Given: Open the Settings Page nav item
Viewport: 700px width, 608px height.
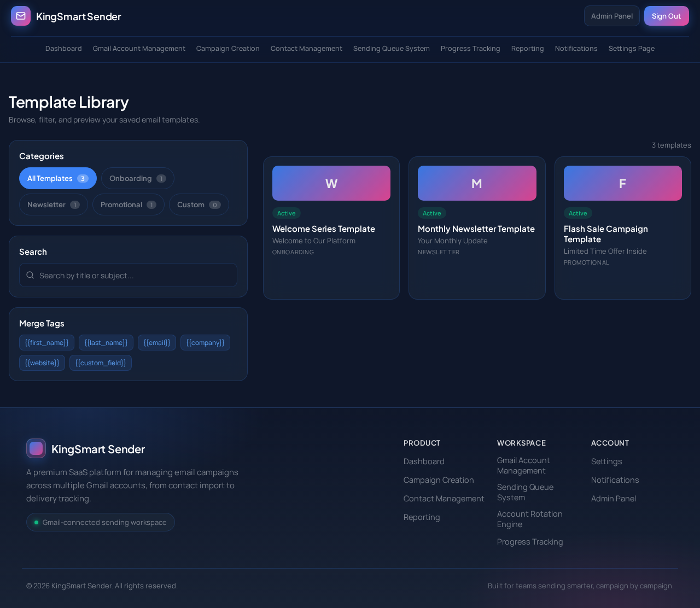Looking at the screenshot, I should (x=632, y=49).
